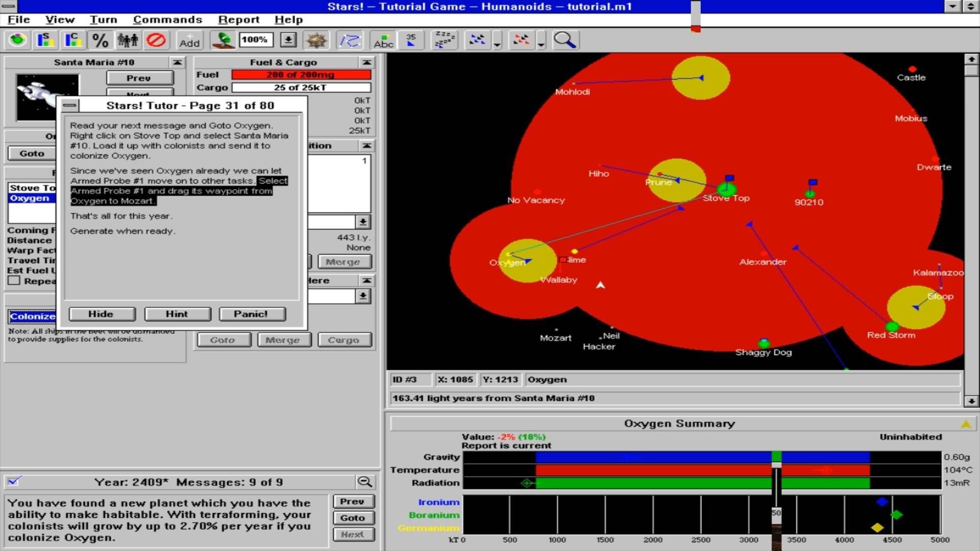Click the waypoint Goto button
The height and width of the screenshot is (551, 980).
coord(32,153)
